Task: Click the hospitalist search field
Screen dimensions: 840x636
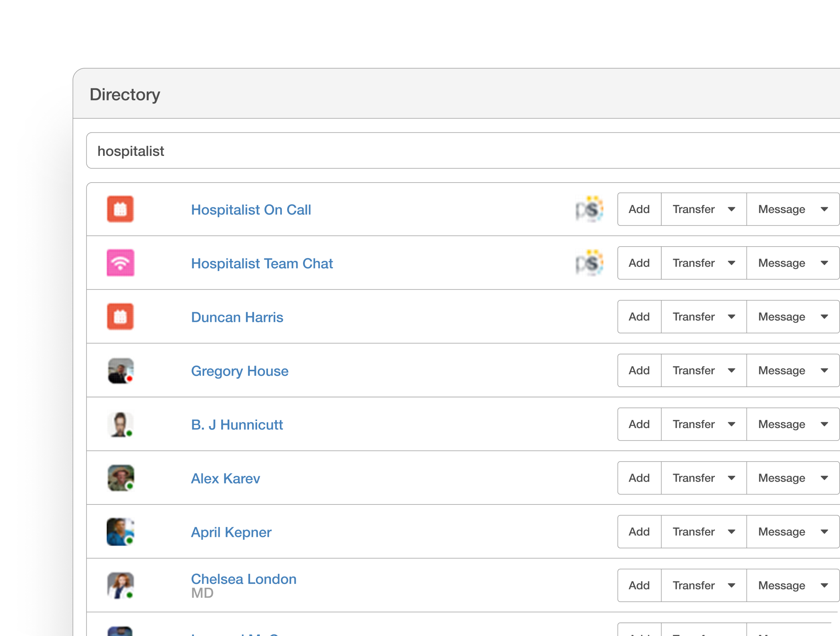Action: [x=463, y=151]
